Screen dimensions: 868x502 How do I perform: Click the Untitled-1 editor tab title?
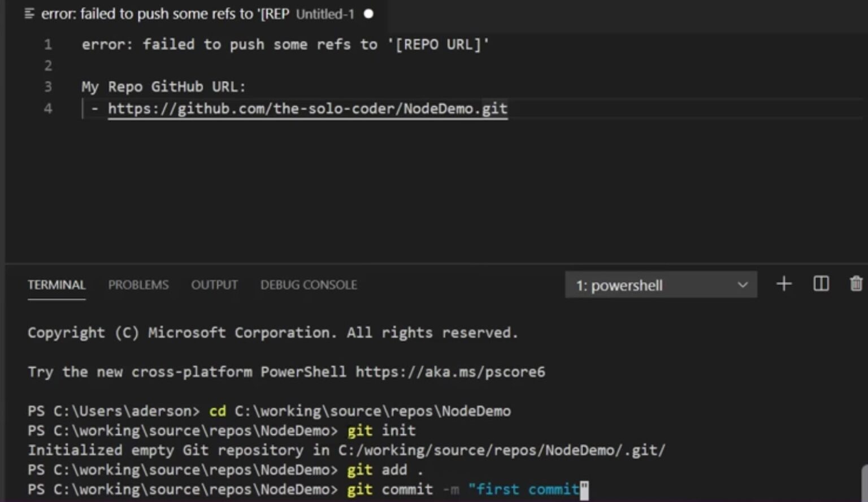pos(325,14)
